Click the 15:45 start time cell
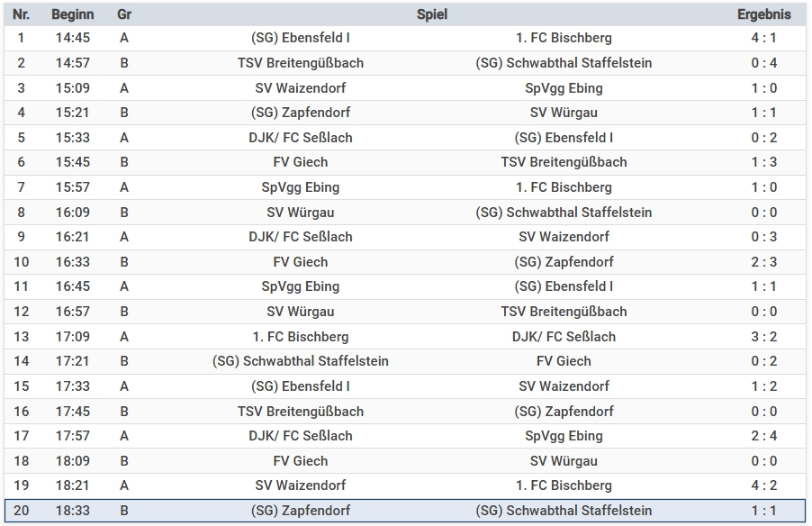Viewport: 812px width, 526px height. [x=71, y=162]
